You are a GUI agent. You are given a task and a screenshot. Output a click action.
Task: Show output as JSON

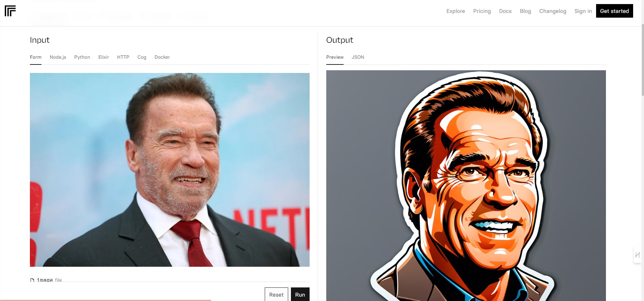tap(358, 57)
